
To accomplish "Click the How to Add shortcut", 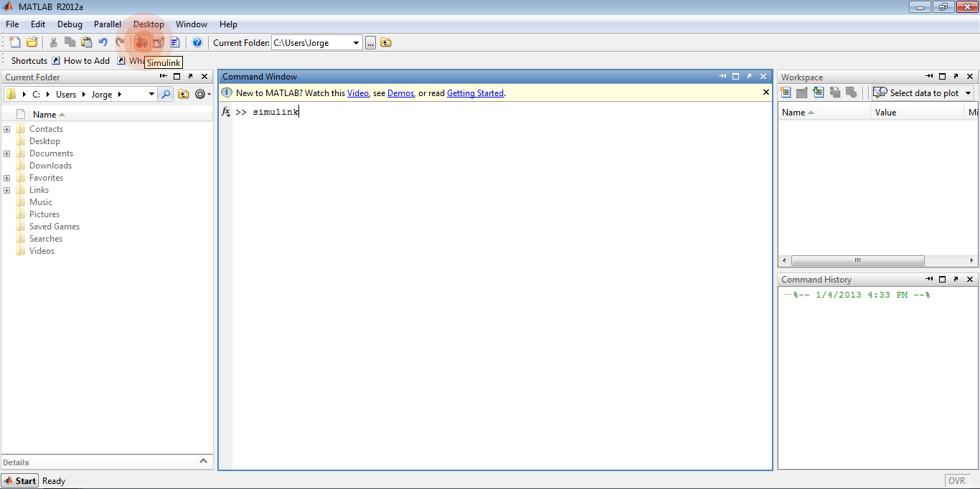I will coord(80,61).
